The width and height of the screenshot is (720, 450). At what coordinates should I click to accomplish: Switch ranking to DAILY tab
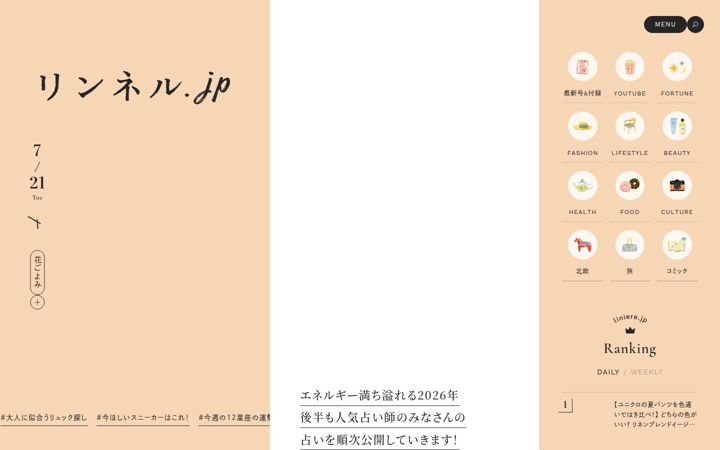(x=608, y=372)
